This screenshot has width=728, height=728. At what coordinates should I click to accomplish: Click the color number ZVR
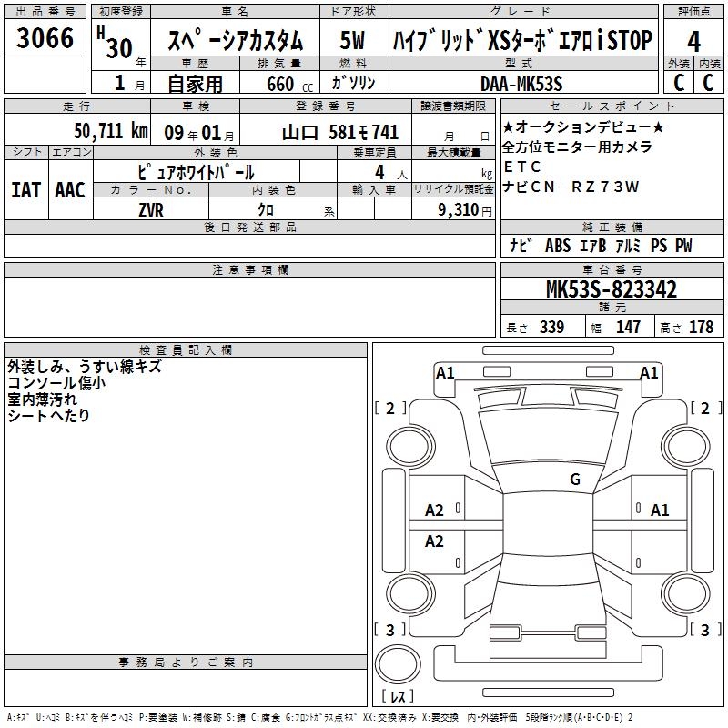click(151, 210)
